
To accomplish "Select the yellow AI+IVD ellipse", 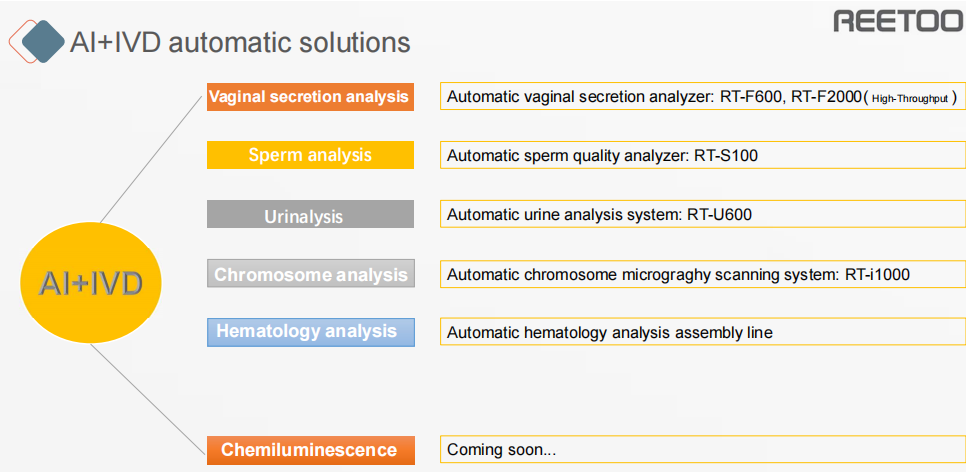I will (91, 283).
